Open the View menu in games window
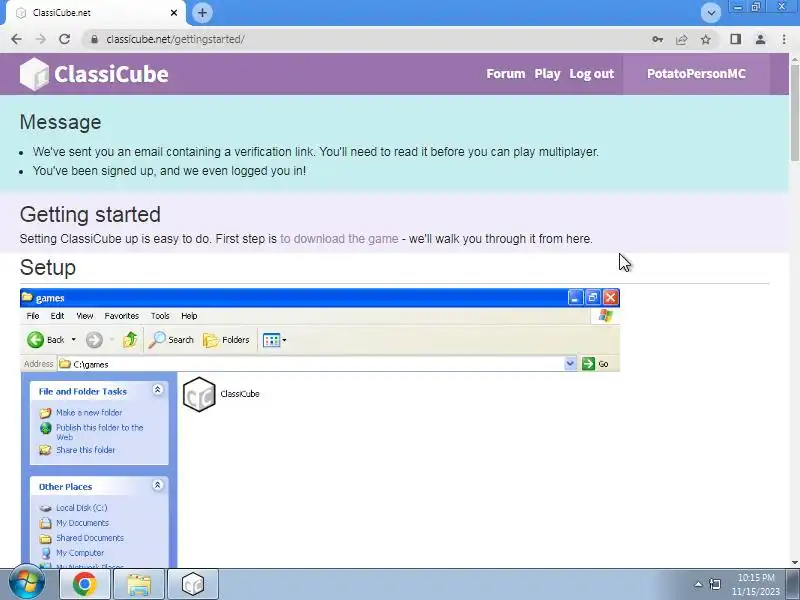 85,316
